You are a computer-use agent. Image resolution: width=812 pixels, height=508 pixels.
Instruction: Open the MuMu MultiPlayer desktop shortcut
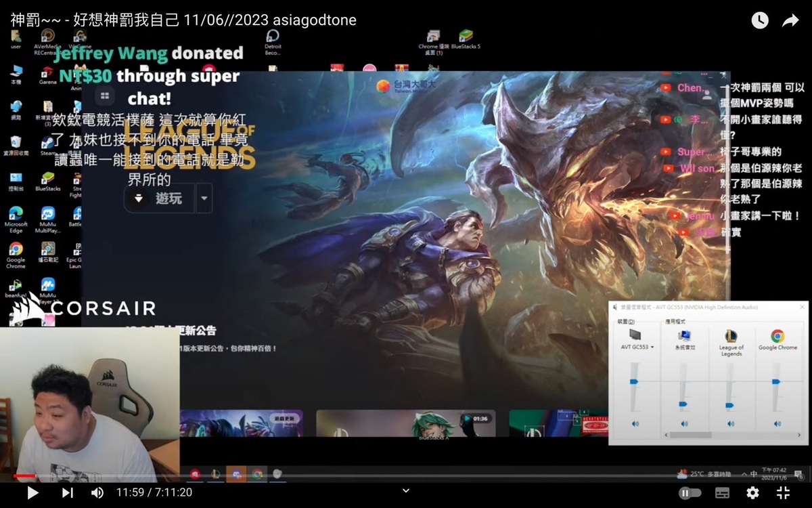coord(47,219)
